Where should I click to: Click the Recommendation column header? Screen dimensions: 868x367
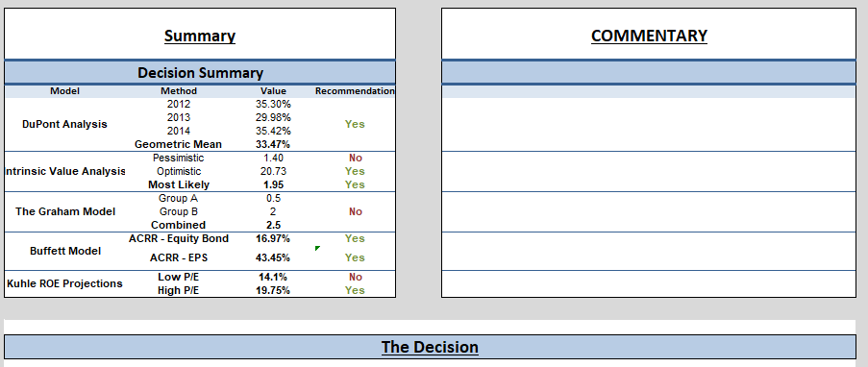[x=355, y=90]
